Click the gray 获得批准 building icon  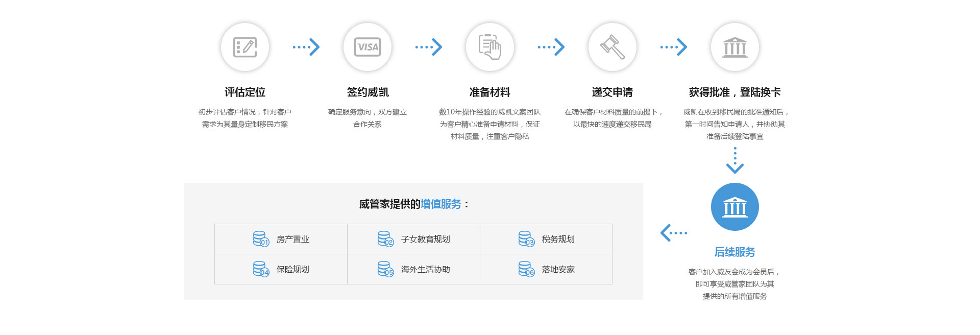pos(735,47)
